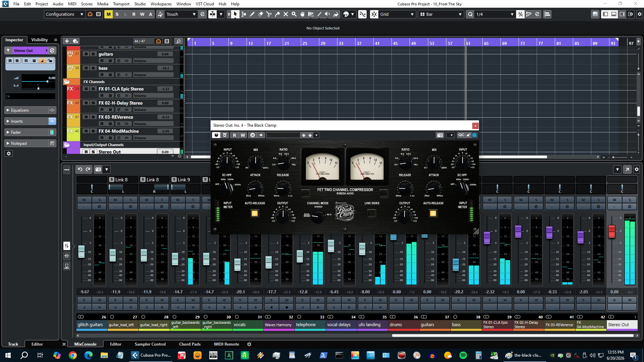Click the MixConsole undo arrow
644x362 pixels.
(x=80, y=169)
